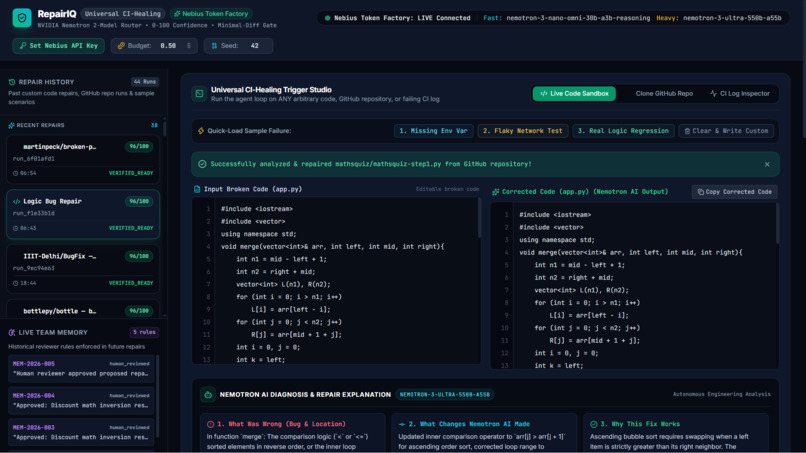Click the 5 rules badge
The width and height of the screenshot is (806, 453).
coord(144,332)
